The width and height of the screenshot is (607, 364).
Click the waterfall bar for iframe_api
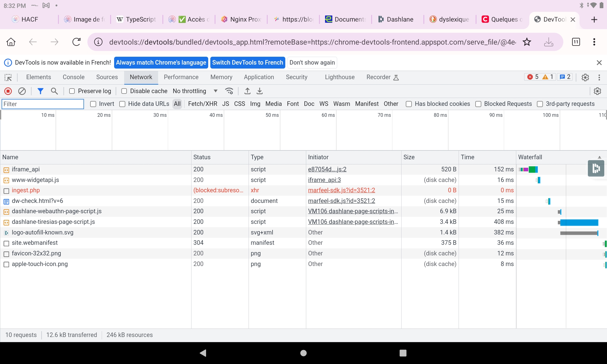pyautogui.click(x=528, y=169)
